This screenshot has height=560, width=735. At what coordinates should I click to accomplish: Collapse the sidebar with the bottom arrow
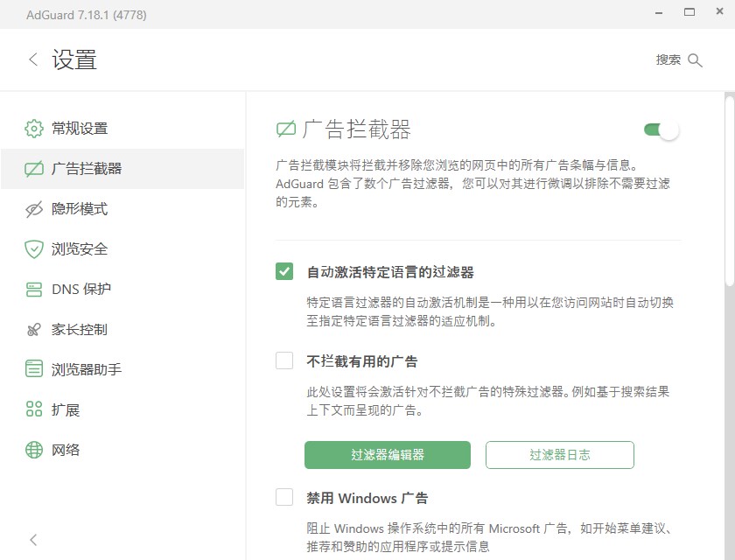tap(33, 540)
